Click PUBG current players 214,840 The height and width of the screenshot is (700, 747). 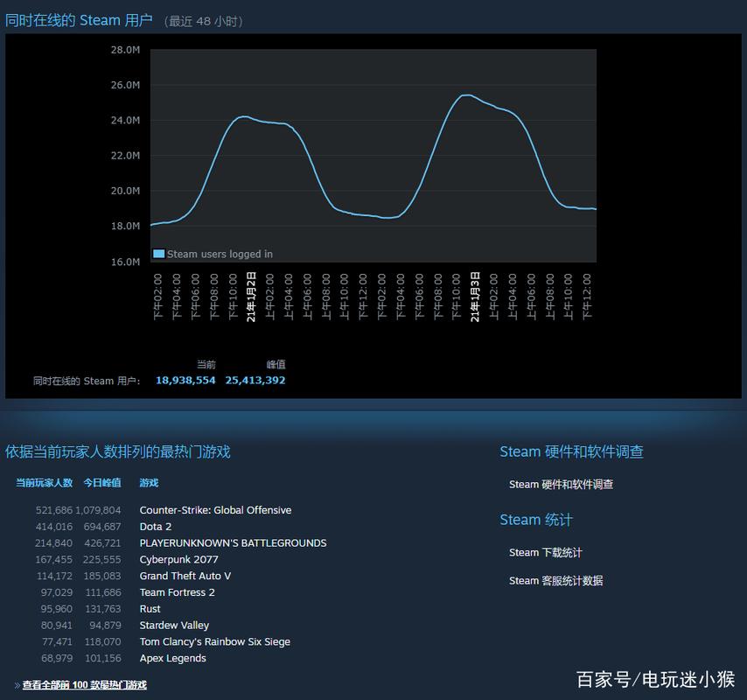[54, 542]
